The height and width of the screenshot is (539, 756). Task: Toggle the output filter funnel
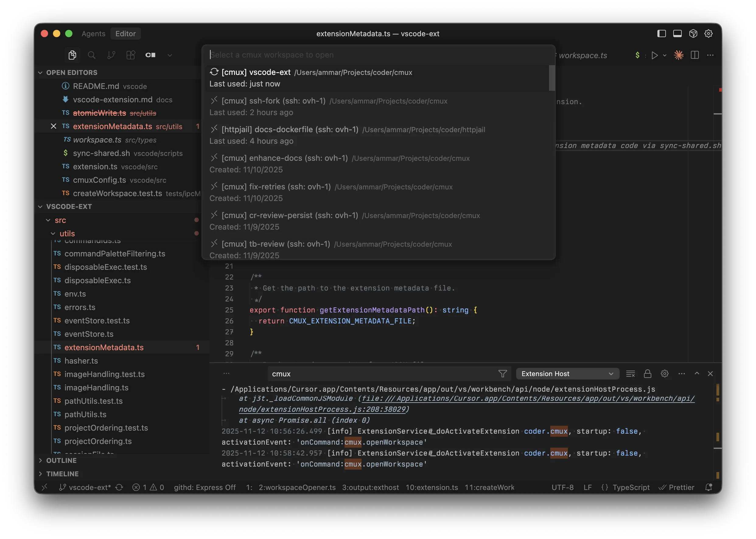point(502,373)
